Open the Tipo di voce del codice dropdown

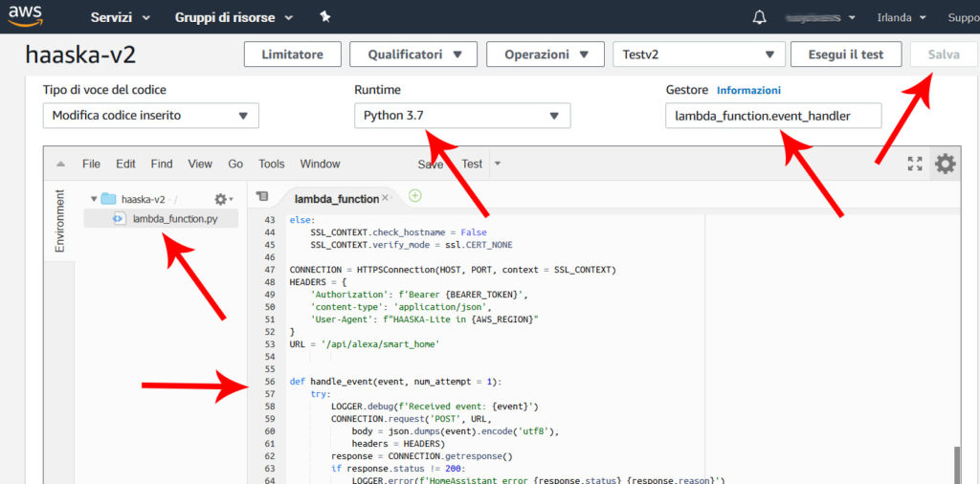(x=150, y=116)
